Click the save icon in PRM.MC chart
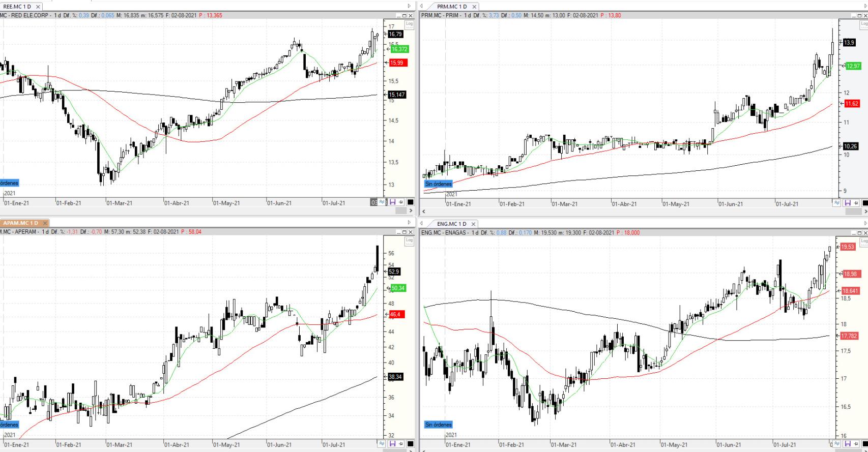 847,203
